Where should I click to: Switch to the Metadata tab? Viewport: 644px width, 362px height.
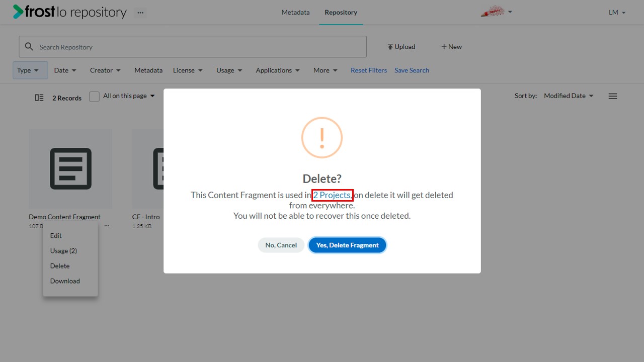(295, 13)
